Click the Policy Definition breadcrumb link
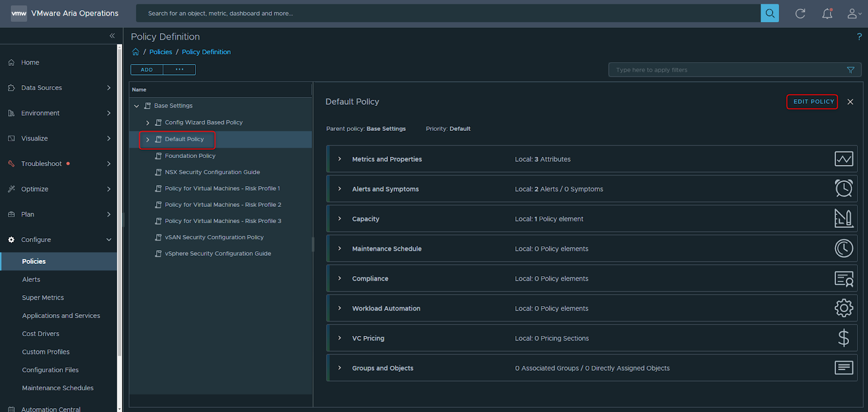The height and width of the screenshot is (412, 868). (206, 52)
